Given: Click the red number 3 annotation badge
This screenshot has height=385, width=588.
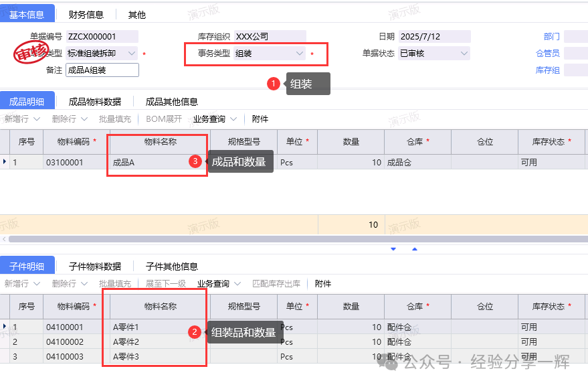Looking at the screenshot, I should 195,161.
